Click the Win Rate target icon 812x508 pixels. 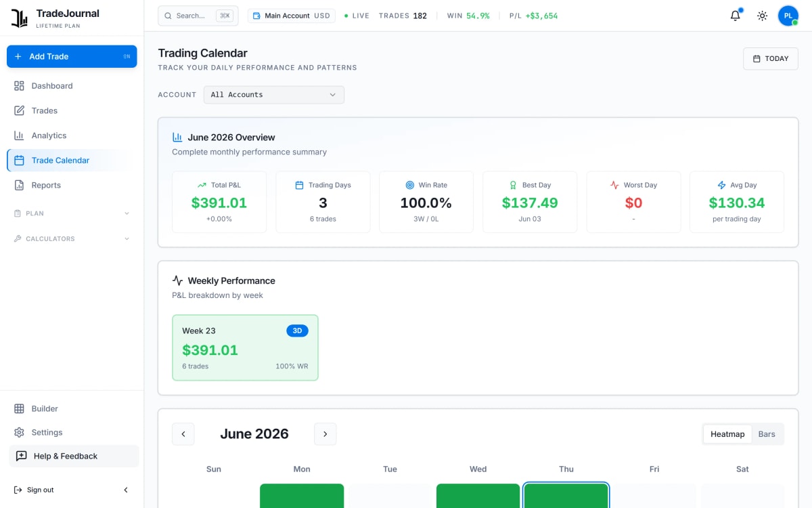(x=409, y=185)
